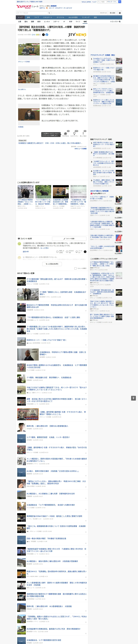The width and height of the screenshot is (138, 644).
Task: Select the オリジナル tab
Action: (x=60, y=17)
